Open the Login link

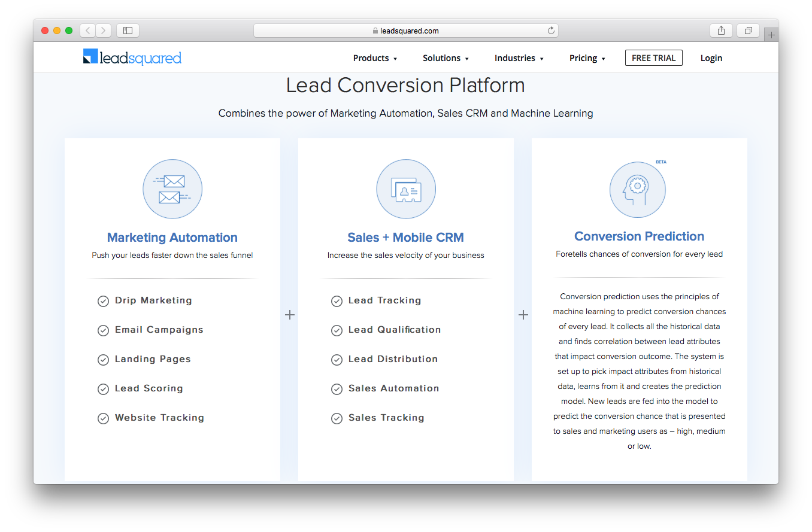pos(711,58)
